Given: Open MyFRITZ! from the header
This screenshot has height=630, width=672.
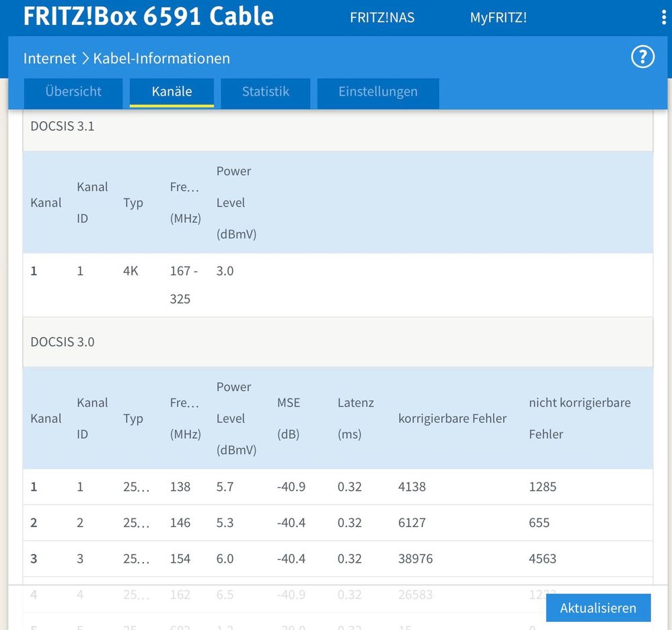Looking at the screenshot, I should click(498, 17).
